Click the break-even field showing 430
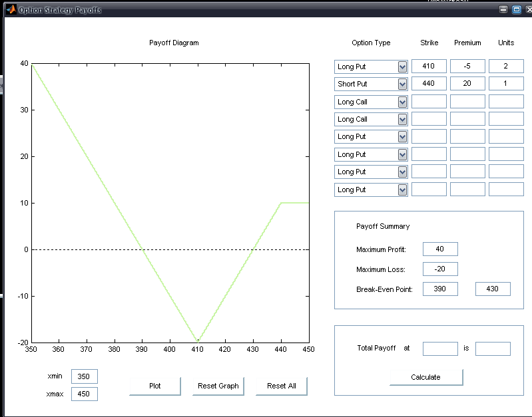The width and height of the screenshot is (532, 417). [x=493, y=289]
